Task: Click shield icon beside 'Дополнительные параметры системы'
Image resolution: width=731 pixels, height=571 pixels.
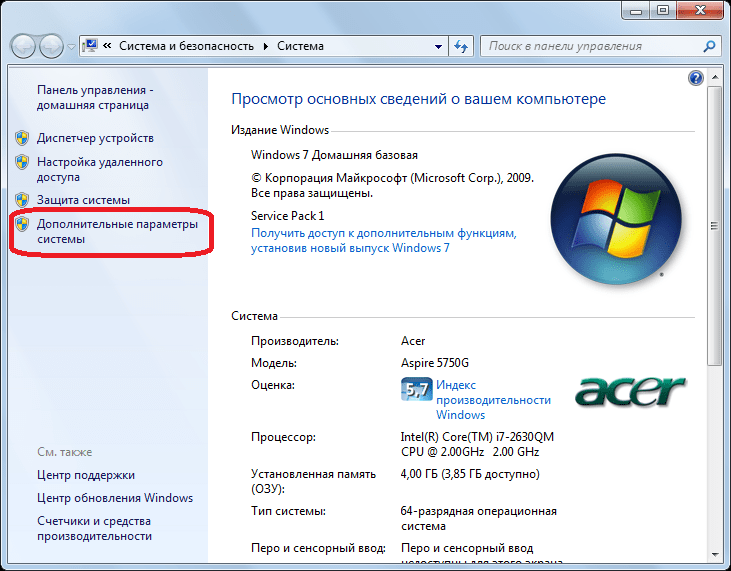Action: tap(22, 224)
